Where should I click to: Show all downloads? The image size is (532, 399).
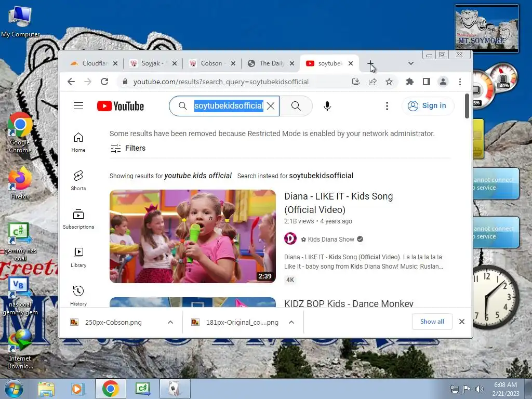[x=432, y=322]
